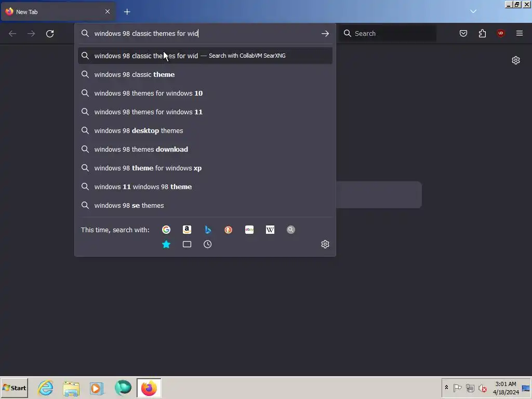
Task: Show hidden tray icons arrow
Action: [446, 388]
